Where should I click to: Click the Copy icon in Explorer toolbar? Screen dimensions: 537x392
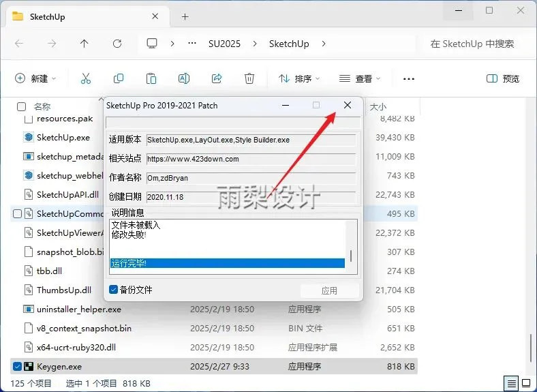coord(119,78)
